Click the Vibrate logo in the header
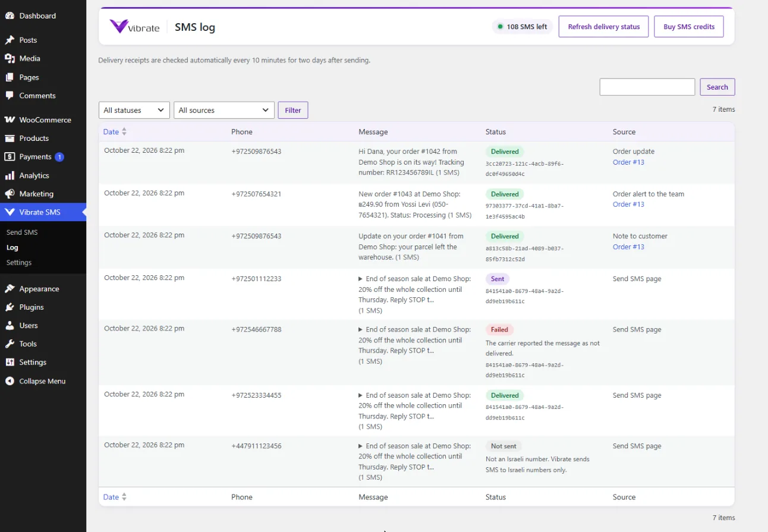This screenshot has width=768, height=532. (134, 27)
